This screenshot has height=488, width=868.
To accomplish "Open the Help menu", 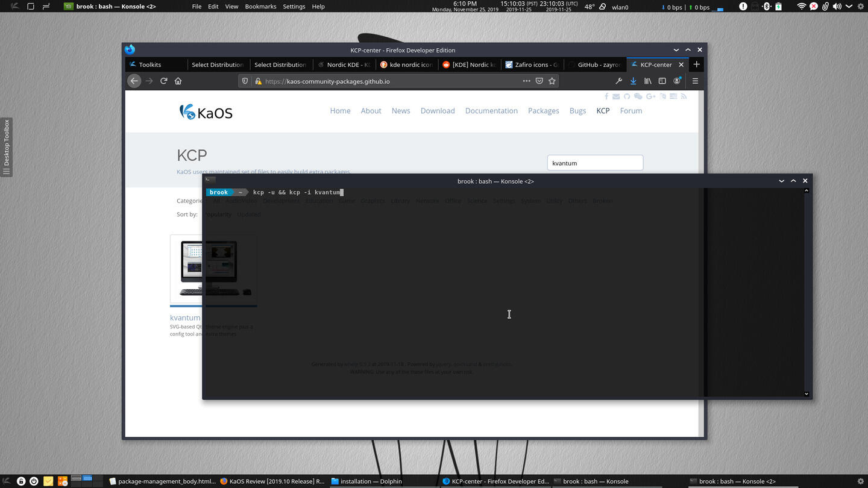I will coord(318,7).
